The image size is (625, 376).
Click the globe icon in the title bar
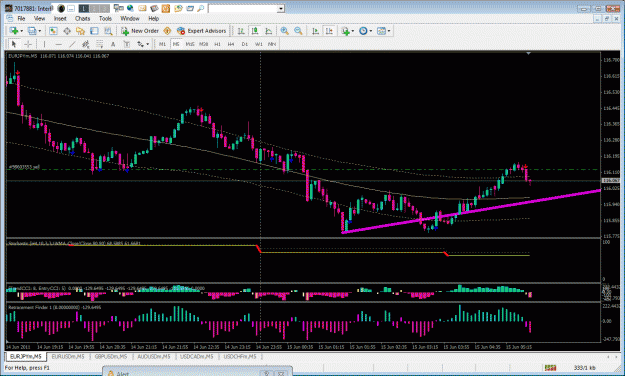[130, 8]
